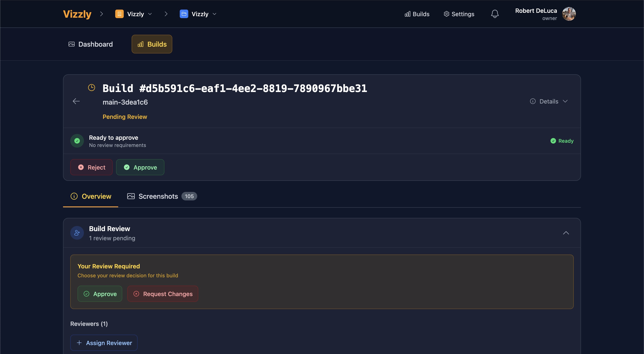644x354 pixels.
Task: Click the Reviewers (1) heading
Action: (x=89, y=324)
